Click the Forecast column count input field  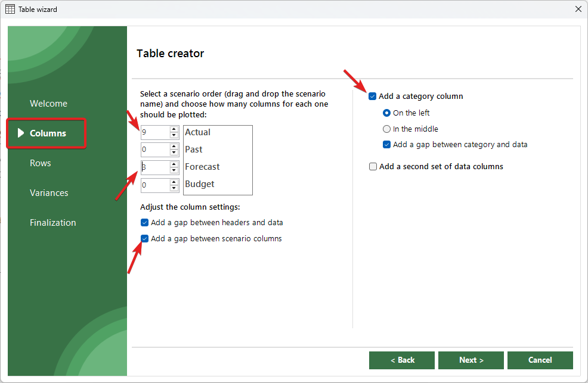(x=155, y=167)
